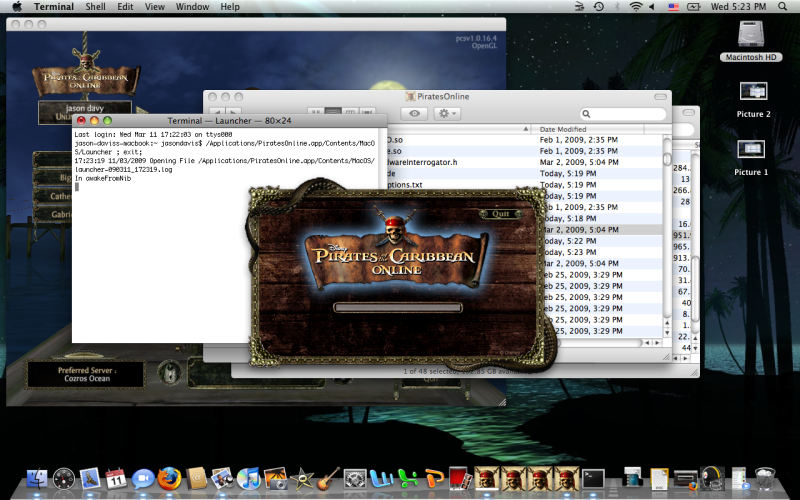Open the Terminal application menu
The width and height of the screenshot is (800, 500).
click(54, 7)
